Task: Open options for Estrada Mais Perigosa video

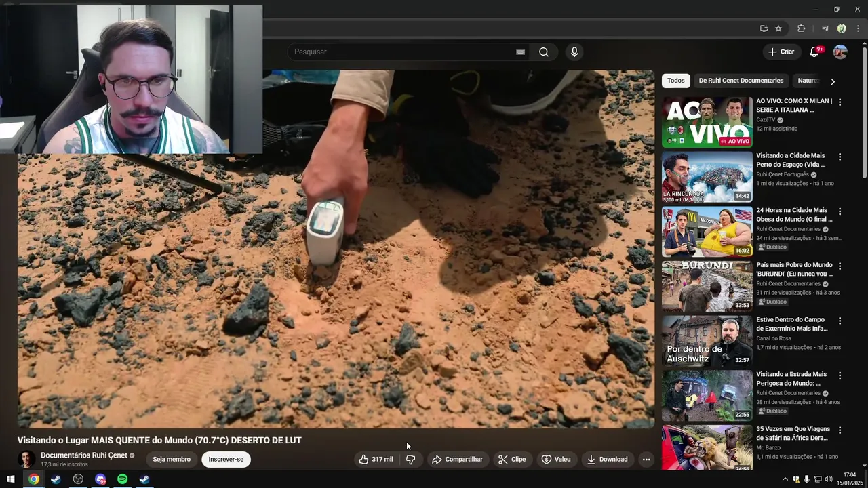Action: click(840, 375)
